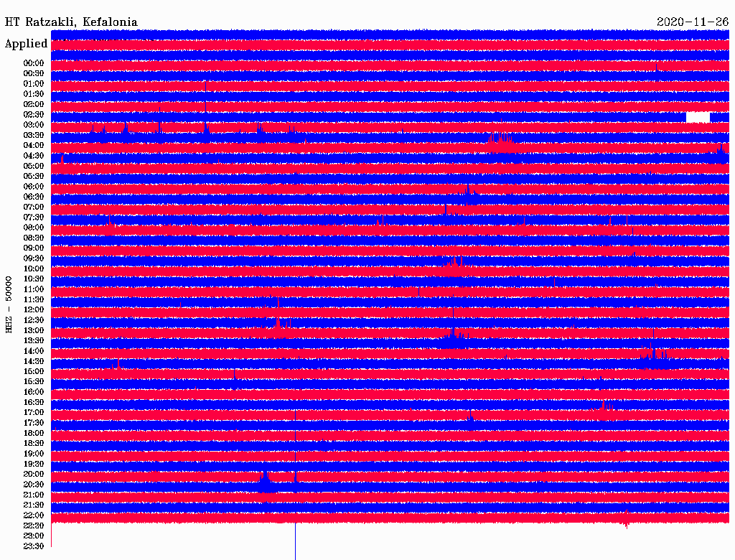Select the 10:00 time label
Viewport: 735px width, 560px height.
[34, 269]
